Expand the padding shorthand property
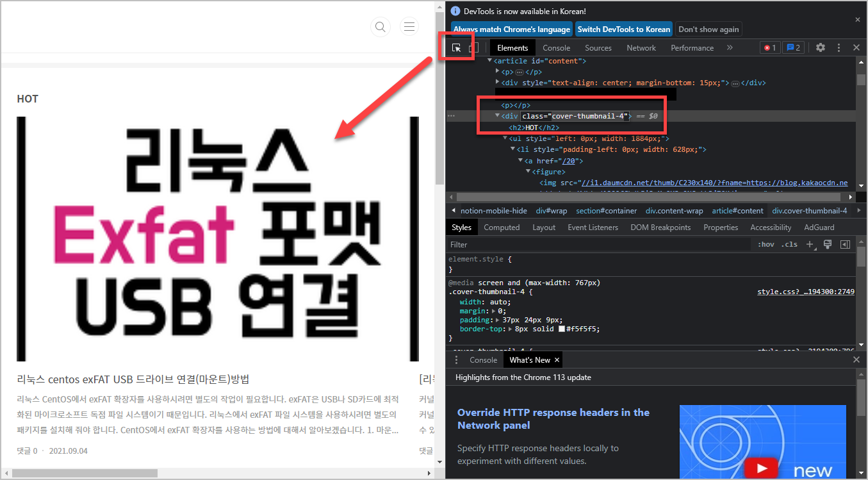The image size is (868, 480). (498, 320)
